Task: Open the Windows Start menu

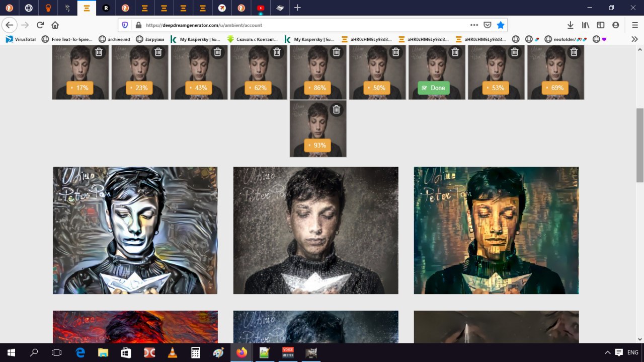Action: 11,352
